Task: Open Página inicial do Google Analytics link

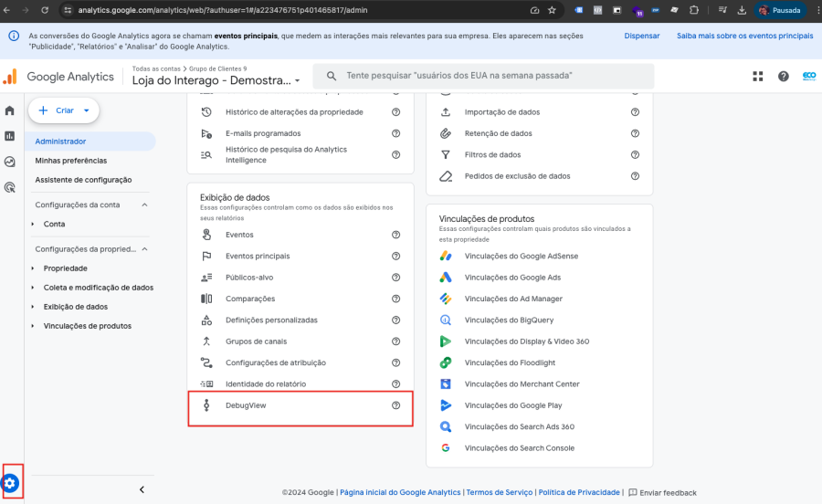Action: tap(400, 492)
